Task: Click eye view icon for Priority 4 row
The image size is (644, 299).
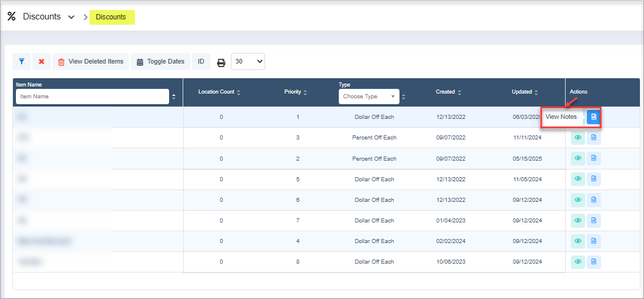Action: pyautogui.click(x=577, y=241)
